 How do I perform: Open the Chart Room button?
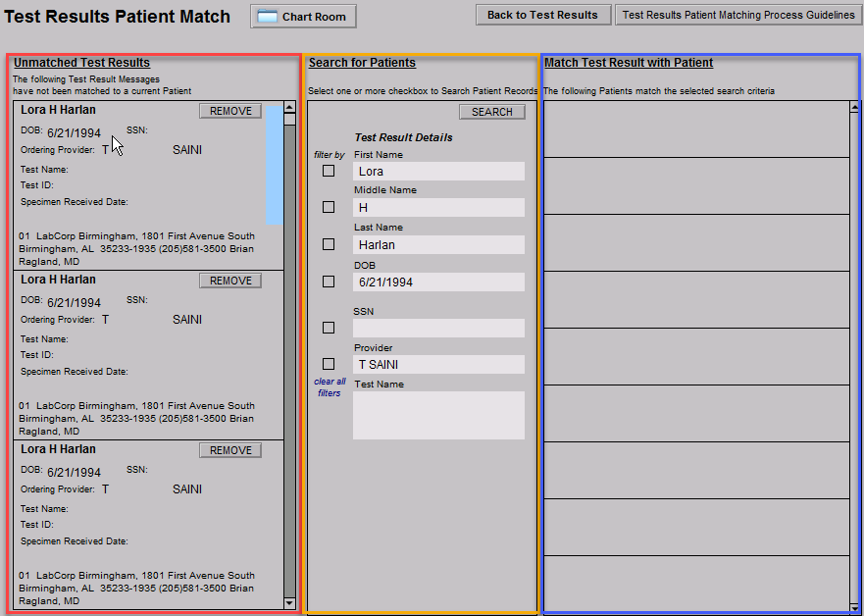303,17
